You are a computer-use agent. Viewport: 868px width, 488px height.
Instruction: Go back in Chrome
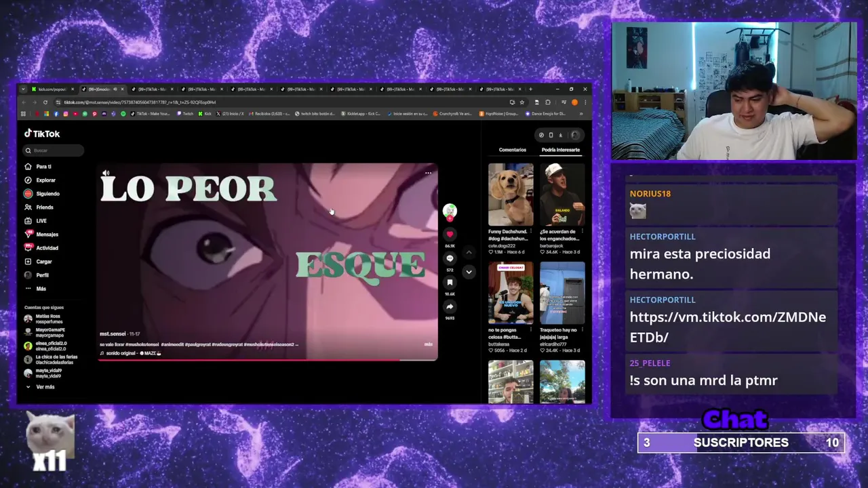click(24, 102)
